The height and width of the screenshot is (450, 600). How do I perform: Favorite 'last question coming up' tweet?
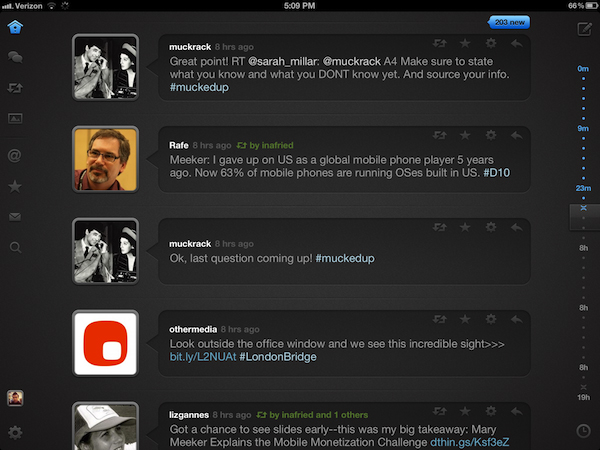point(465,227)
